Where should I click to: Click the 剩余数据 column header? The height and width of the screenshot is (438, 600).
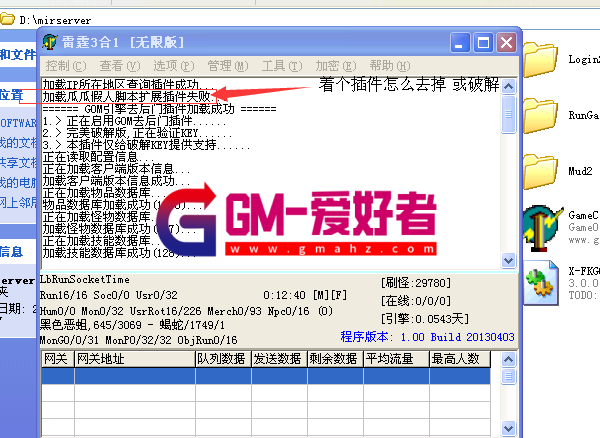pos(335,359)
